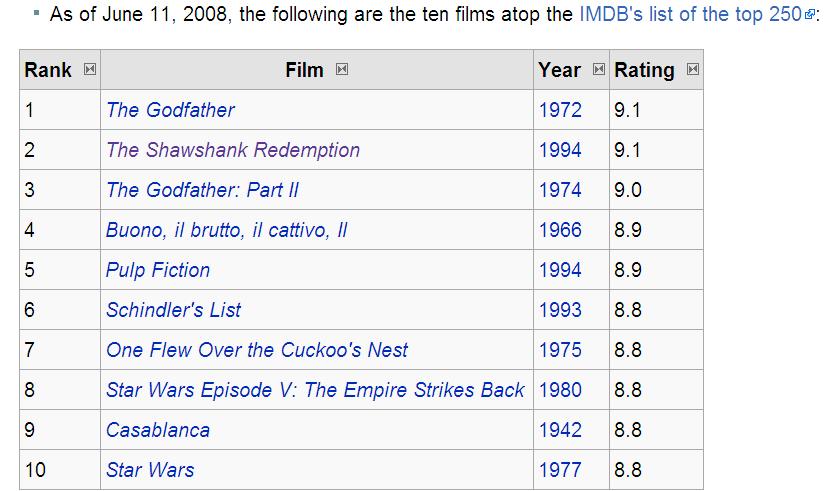Open the Casablanca film link

click(158, 429)
